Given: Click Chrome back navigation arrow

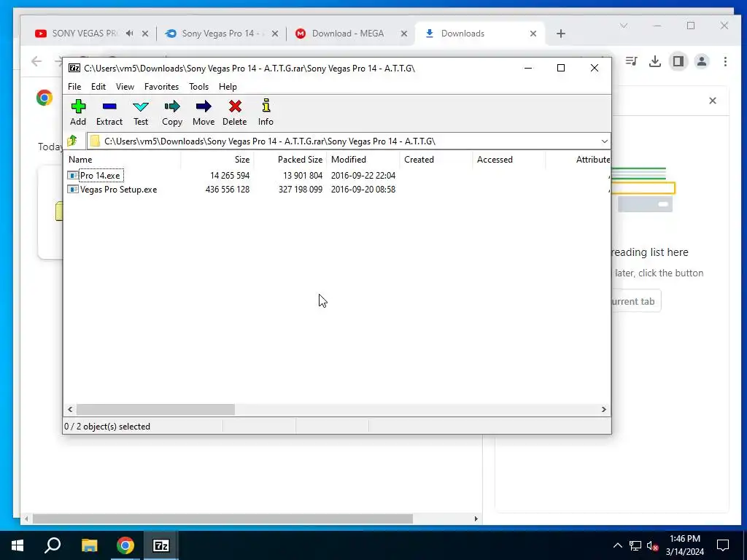Looking at the screenshot, I should click(36, 61).
